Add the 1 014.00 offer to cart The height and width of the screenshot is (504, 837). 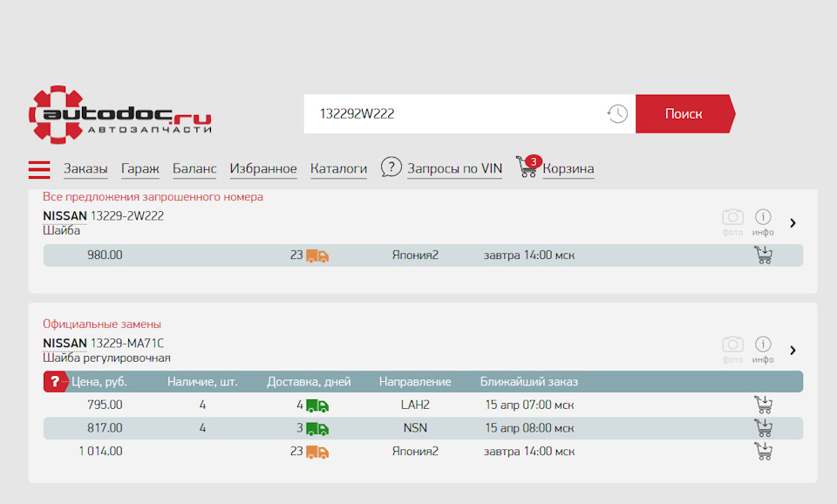(764, 451)
